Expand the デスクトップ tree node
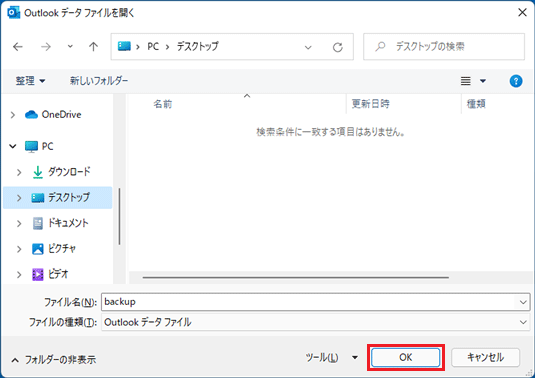This screenshot has width=535, height=378. tap(19, 198)
